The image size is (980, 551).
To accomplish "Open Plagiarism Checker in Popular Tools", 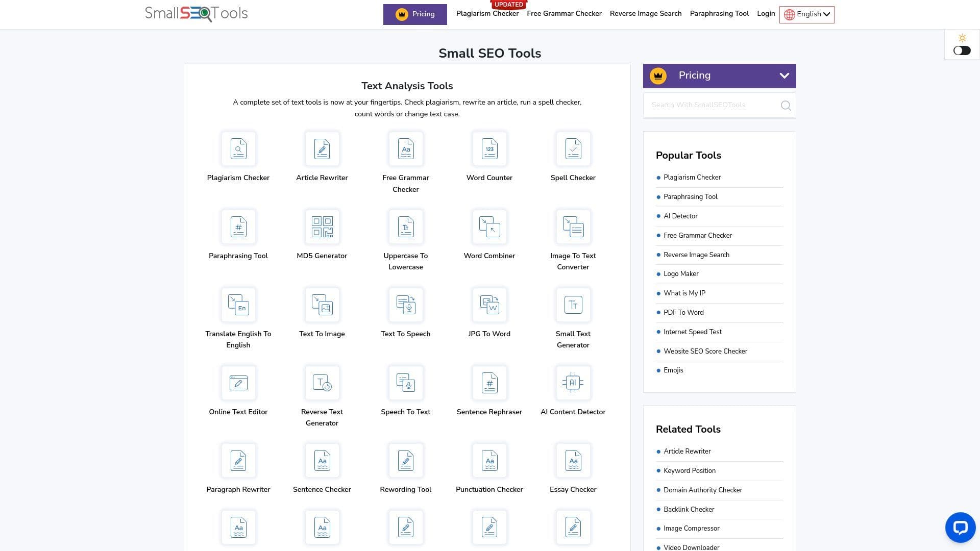I will click(692, 178).
